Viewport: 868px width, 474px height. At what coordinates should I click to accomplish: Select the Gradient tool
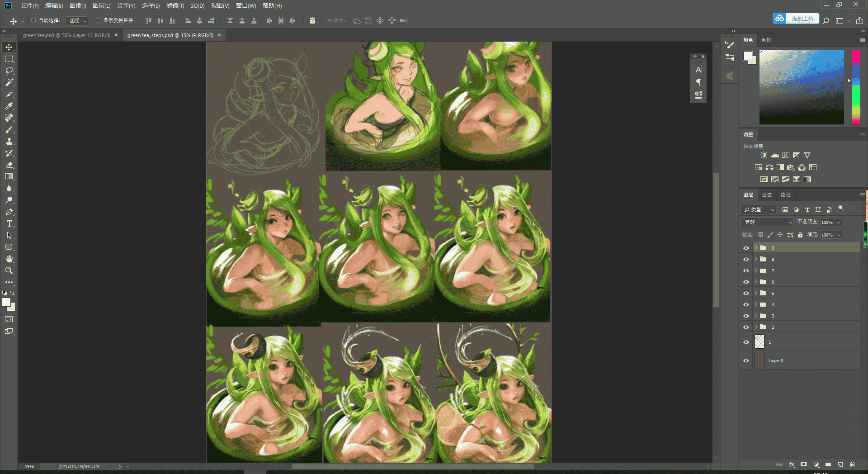[9, 176]
